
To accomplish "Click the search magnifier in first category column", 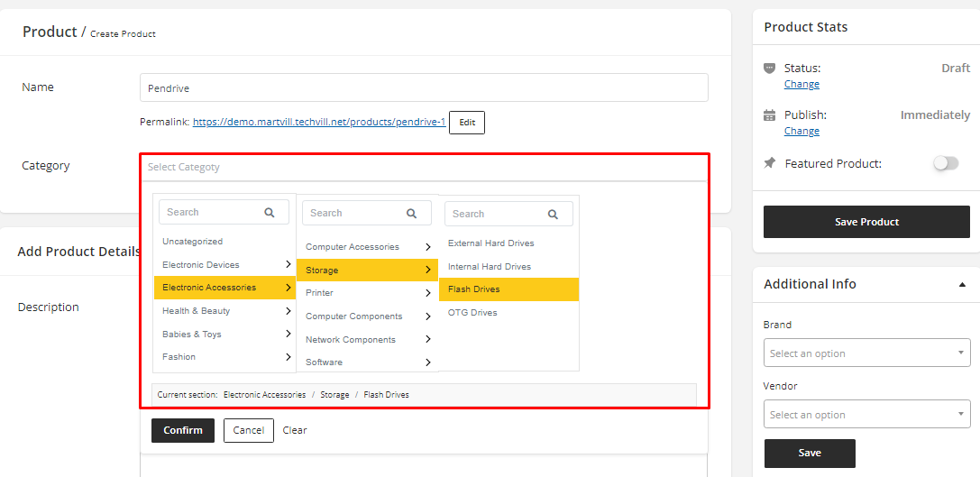I will [269, 213].
